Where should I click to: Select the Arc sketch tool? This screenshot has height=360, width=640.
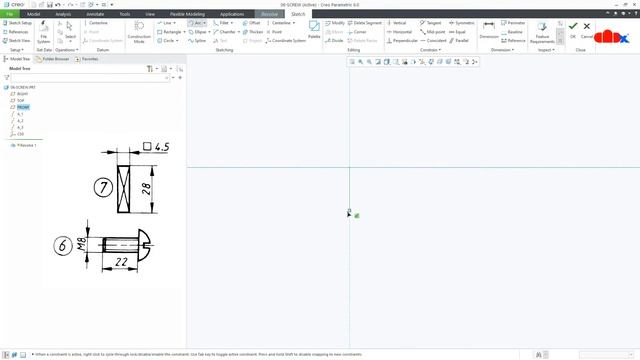(195, 23)
